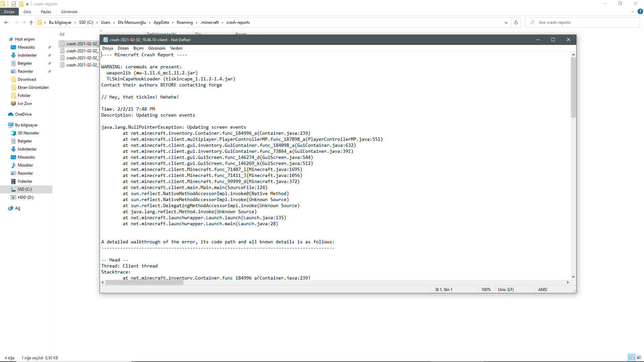Close the Notepad window

569,40
